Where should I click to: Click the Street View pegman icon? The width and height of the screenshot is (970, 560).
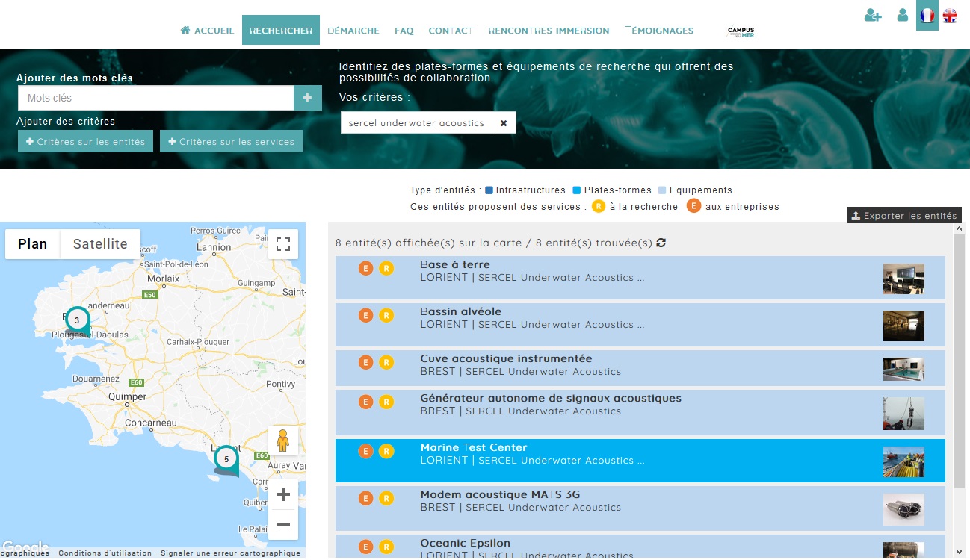pyautogui.click(x=282, y=441)
